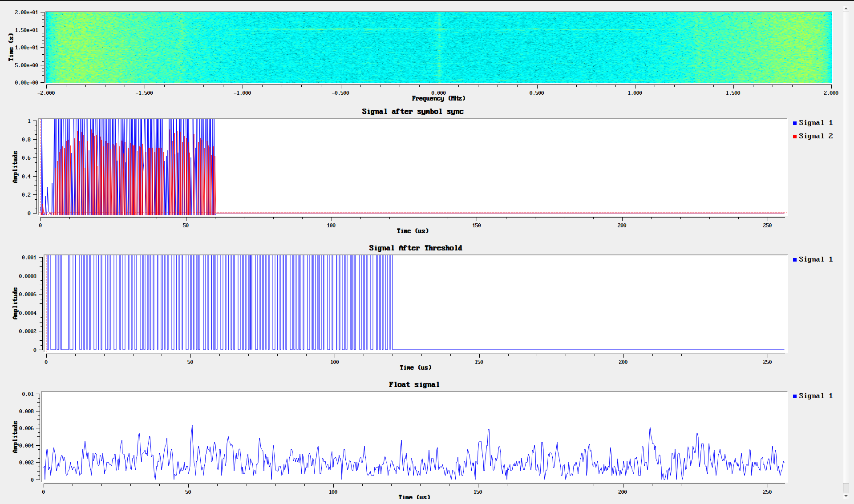Click the 'Signal After Threshold' plot title
The width and height of the screenshot is (854, 504).
[x=415, y=248]
